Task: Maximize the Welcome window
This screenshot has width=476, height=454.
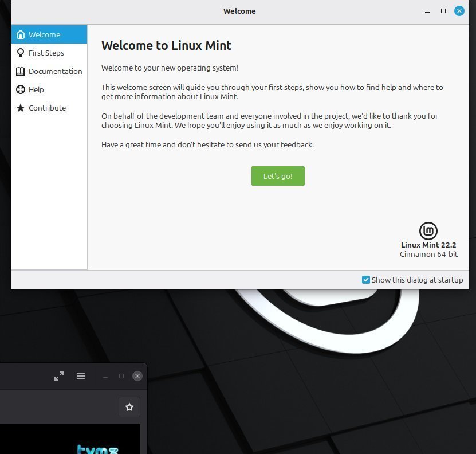Action: coord(443,11)
